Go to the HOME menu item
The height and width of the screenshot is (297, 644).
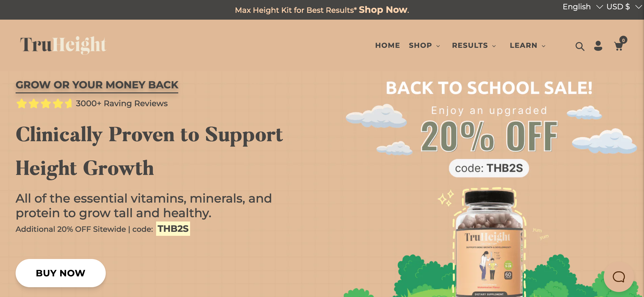coord(387,46)
